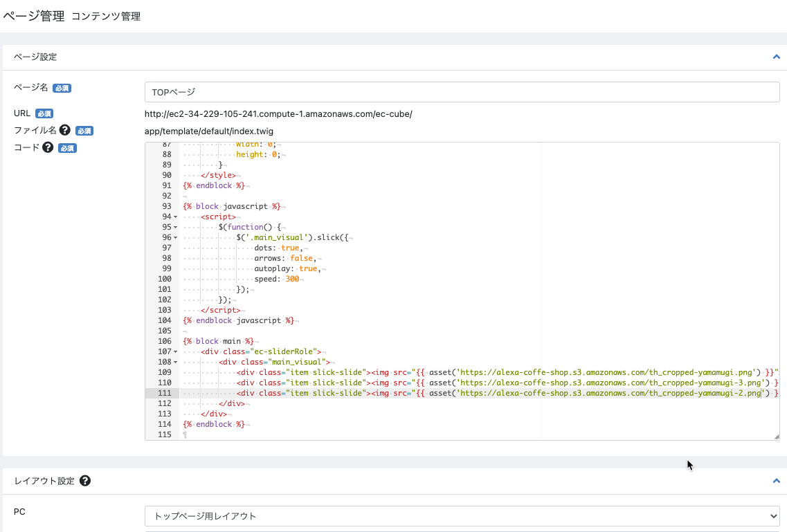Open help icon beside ファイル名

65,130
